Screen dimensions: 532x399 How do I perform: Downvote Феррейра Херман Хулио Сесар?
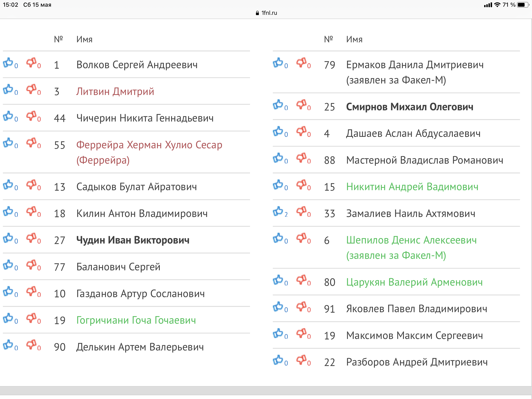(32, 143)
